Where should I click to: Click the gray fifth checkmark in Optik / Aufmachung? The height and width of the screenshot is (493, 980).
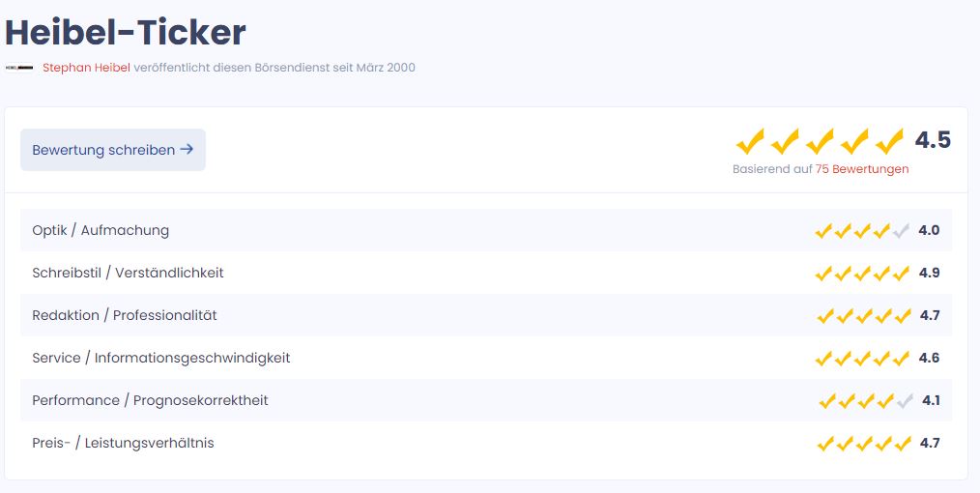(902, 231)
